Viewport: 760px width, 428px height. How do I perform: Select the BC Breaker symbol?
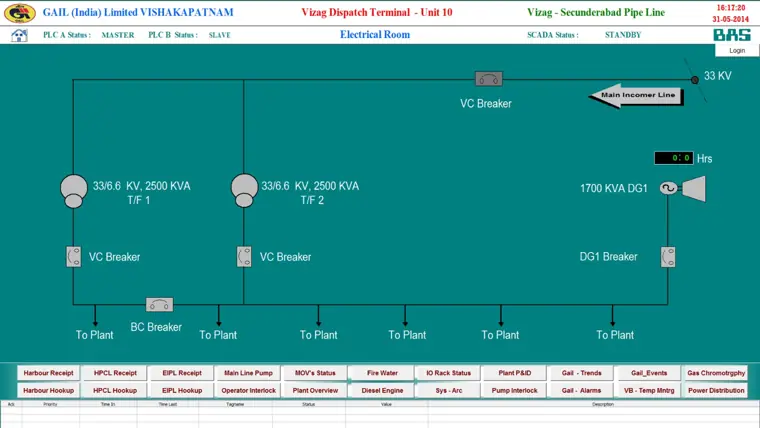click(x=159, y=304)
